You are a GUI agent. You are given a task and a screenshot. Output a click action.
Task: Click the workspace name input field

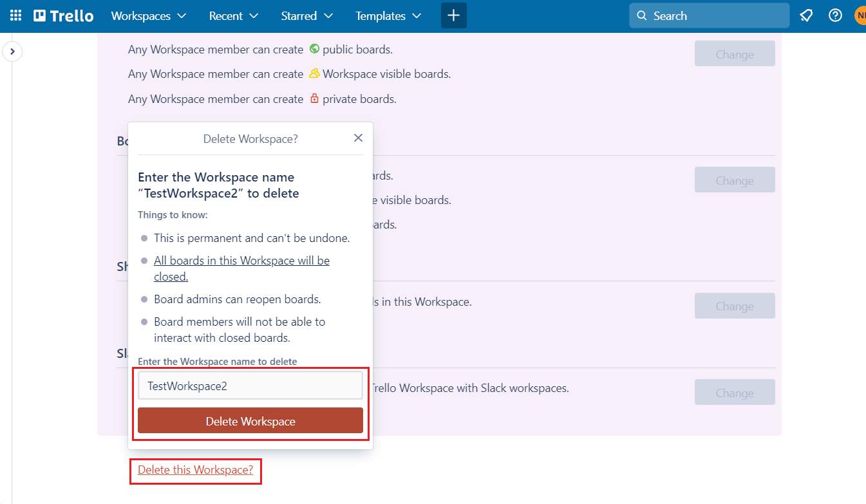250,386
